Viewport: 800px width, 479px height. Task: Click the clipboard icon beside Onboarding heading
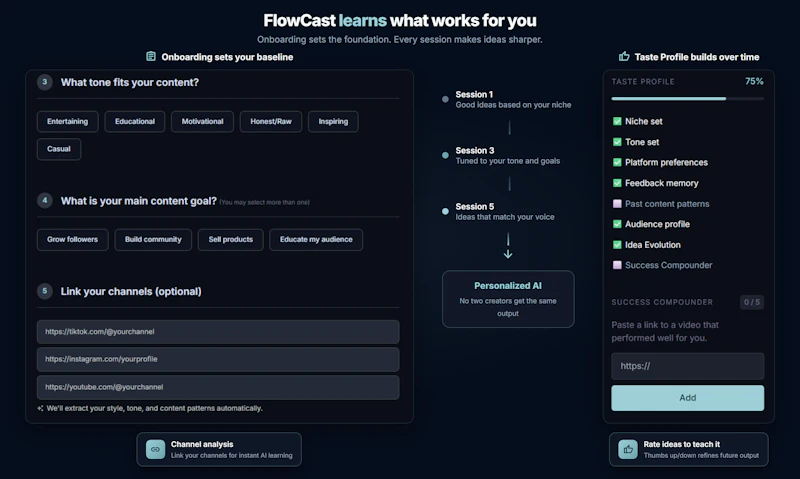coord(151,56)
